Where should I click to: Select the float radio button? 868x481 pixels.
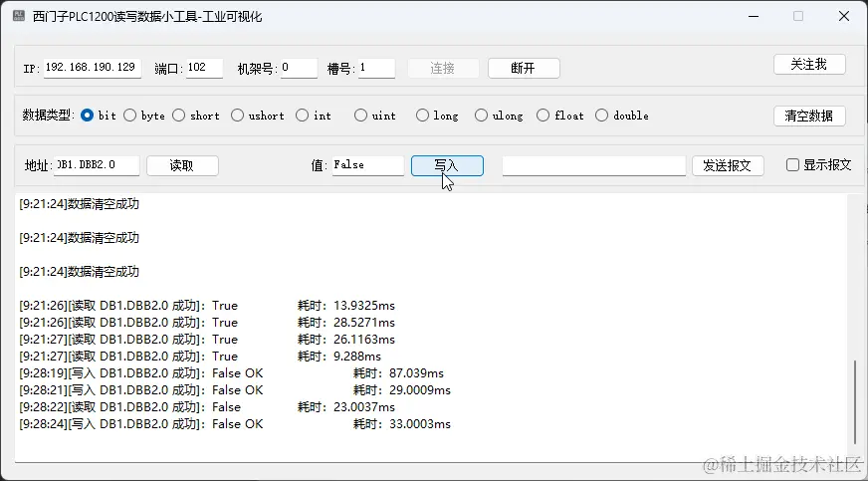pos(560,116)
